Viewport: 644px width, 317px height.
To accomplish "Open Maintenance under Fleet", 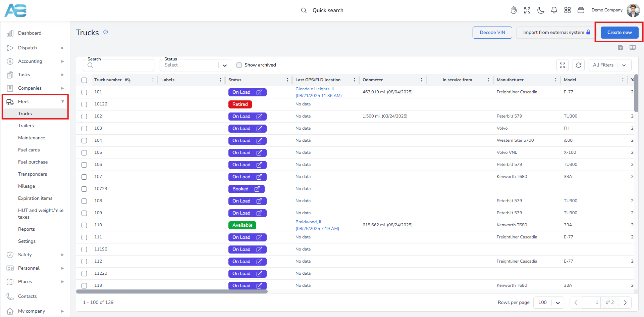I will [32, 138].
